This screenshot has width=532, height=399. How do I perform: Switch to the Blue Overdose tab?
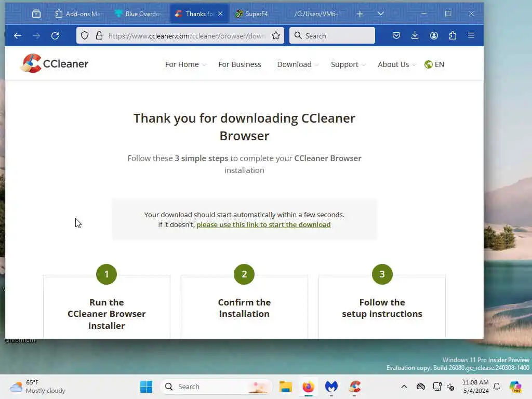[x=139, y=14]
